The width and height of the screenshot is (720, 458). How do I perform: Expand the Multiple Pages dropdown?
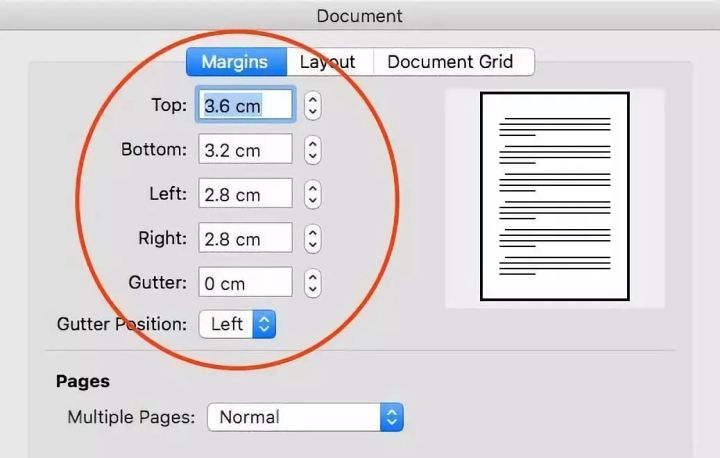[x=305, y=417]
